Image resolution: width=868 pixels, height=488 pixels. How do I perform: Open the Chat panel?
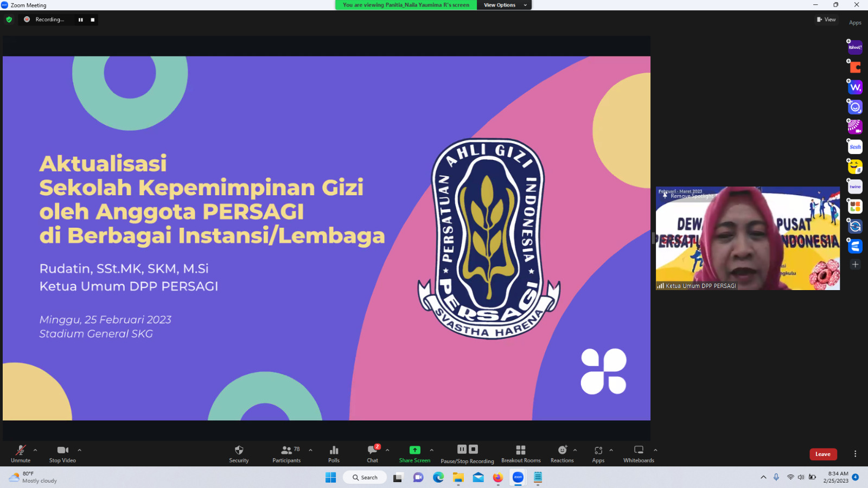point(372,453)
